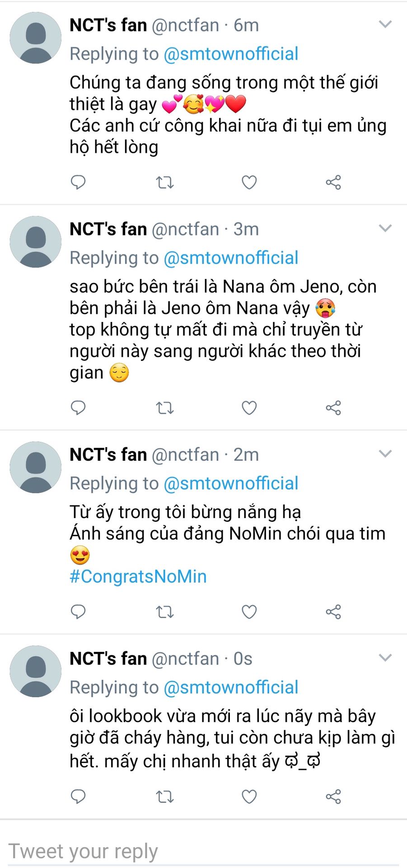
Task: Open the avatar of the 0s lookbook tweet
Action: 36,671
